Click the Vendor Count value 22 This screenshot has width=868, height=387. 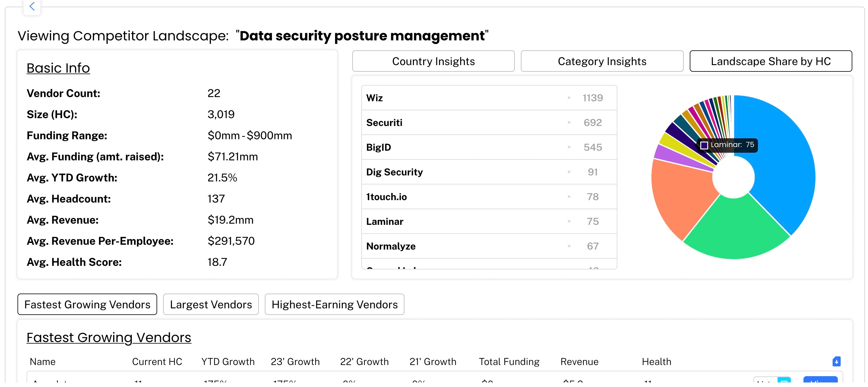pyautogui.click(x=214, y=93)
